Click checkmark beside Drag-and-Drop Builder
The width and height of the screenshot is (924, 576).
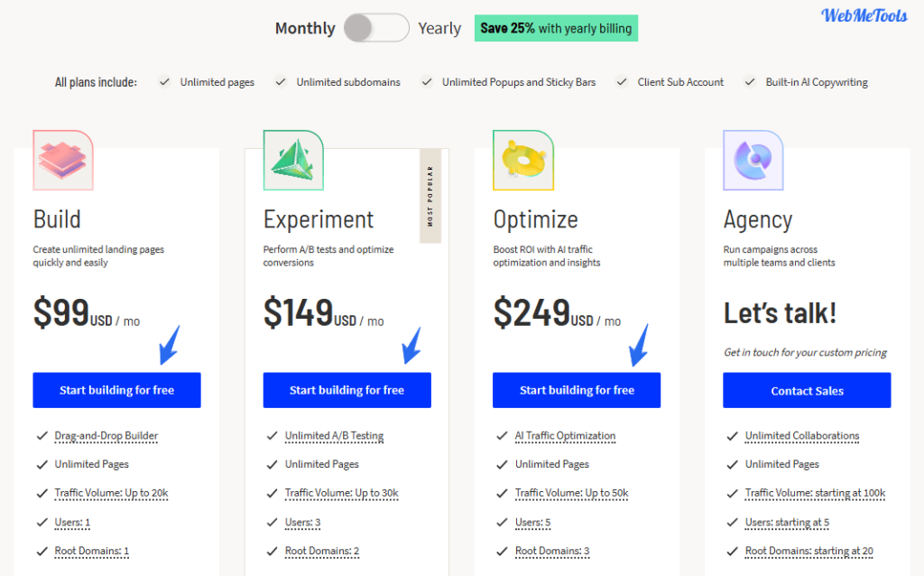[42, 436]
